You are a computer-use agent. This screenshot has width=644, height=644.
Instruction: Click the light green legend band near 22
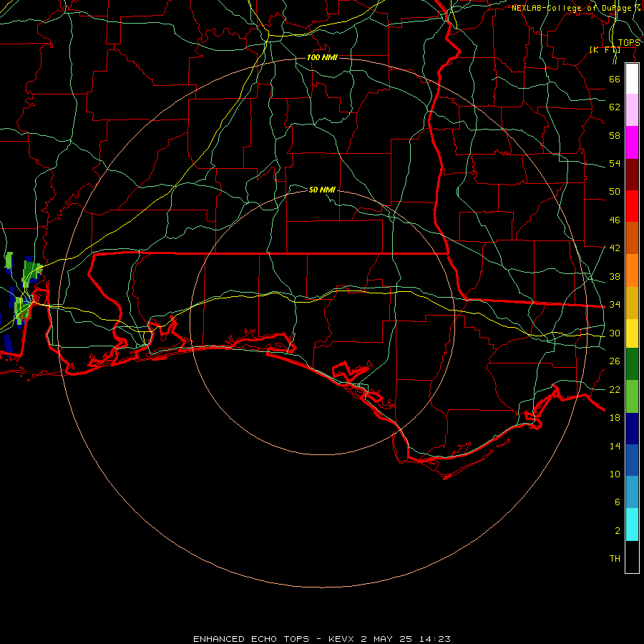pyautogui.click(x=632, y=396)
